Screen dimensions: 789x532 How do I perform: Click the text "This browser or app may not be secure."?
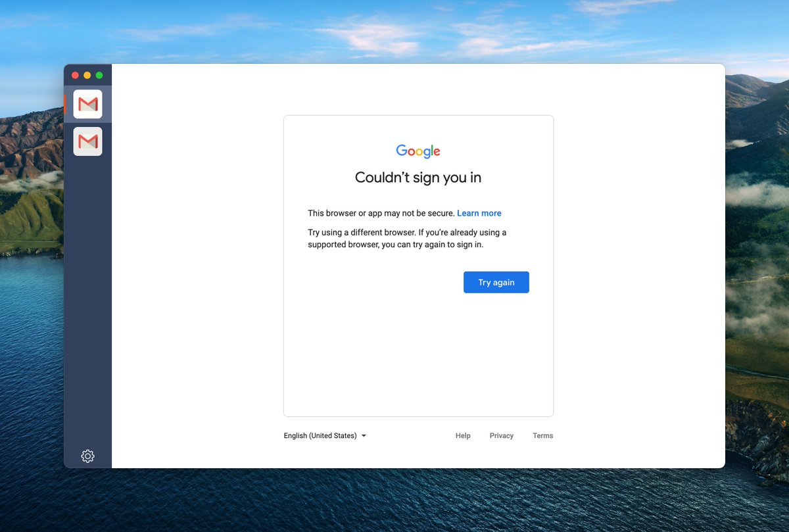click(381, 213)
